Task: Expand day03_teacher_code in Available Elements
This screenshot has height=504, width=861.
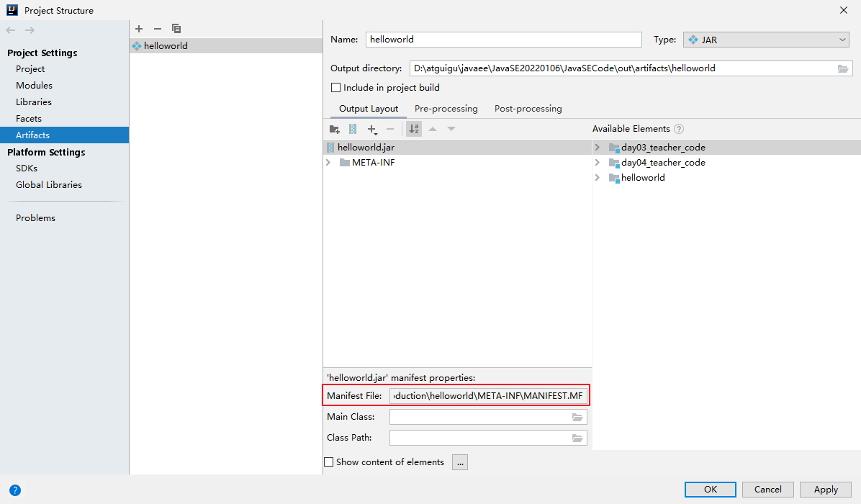Action: [x=598, y=148]
